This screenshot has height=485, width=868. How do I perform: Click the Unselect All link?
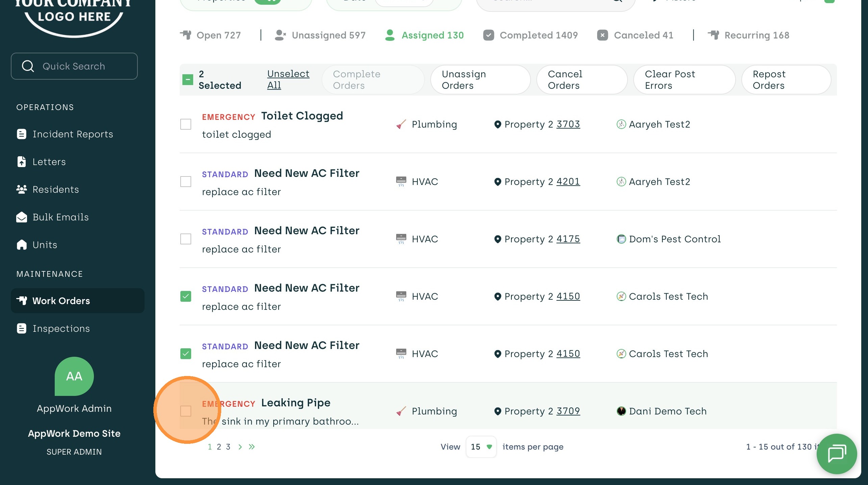(x=288, y=80)
